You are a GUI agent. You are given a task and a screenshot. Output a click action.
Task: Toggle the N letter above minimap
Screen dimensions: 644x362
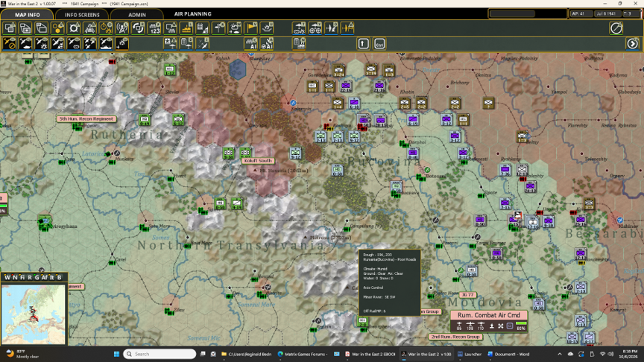(15, 277)
